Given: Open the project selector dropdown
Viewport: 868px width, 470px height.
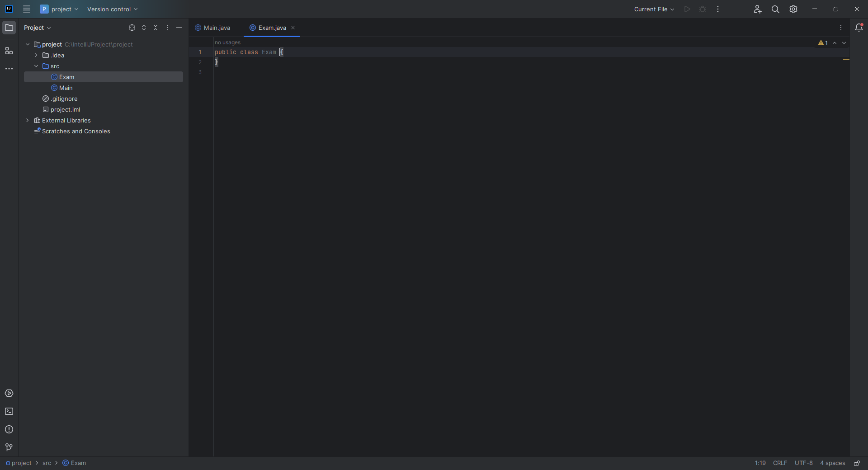Looking at the screenshot, I should click(x=59, y=9).
